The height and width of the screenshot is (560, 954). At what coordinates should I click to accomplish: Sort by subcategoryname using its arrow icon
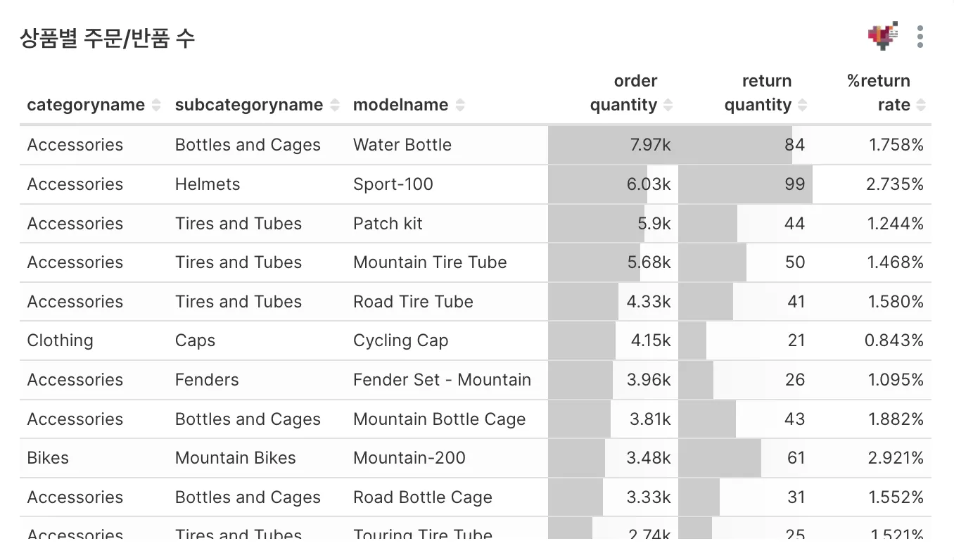335,106
